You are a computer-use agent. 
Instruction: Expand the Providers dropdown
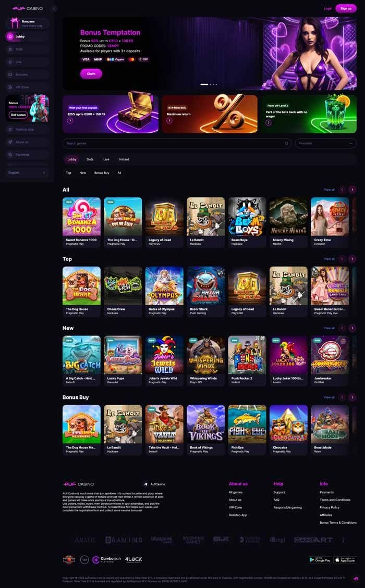pos(325,143)
